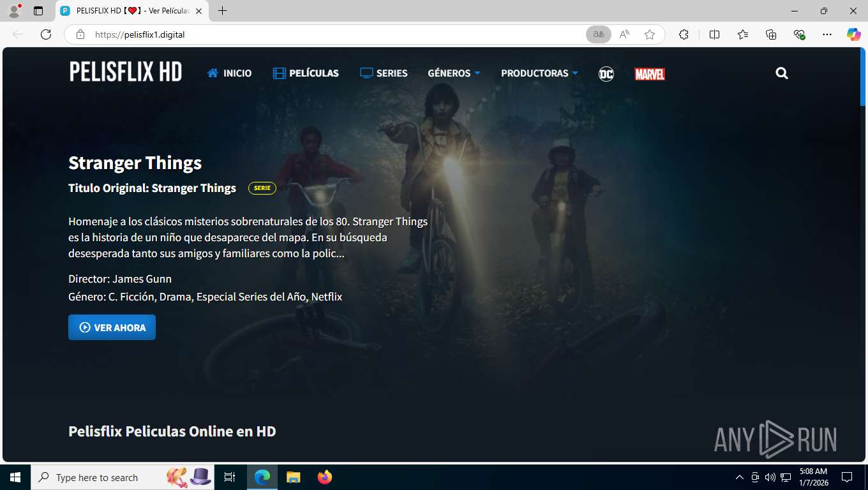Open the browser Extensions icon
Screen dimensions: 868x490
[x=684, y=34]
